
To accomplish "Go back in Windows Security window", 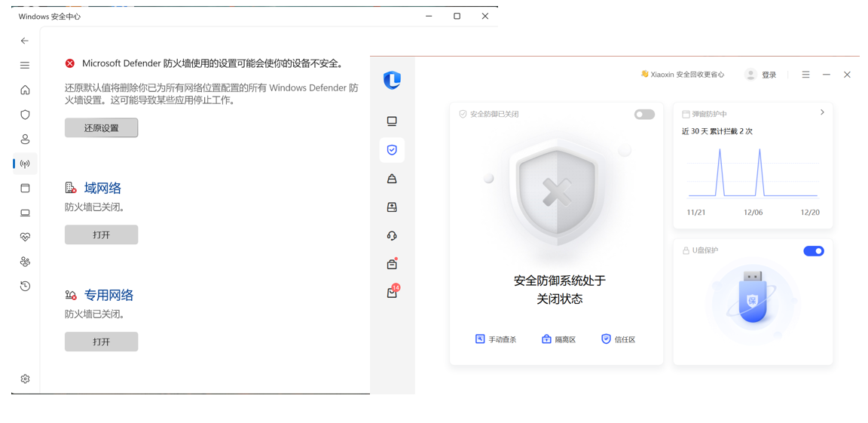I will pyautogui.click(x=24, y=41).
